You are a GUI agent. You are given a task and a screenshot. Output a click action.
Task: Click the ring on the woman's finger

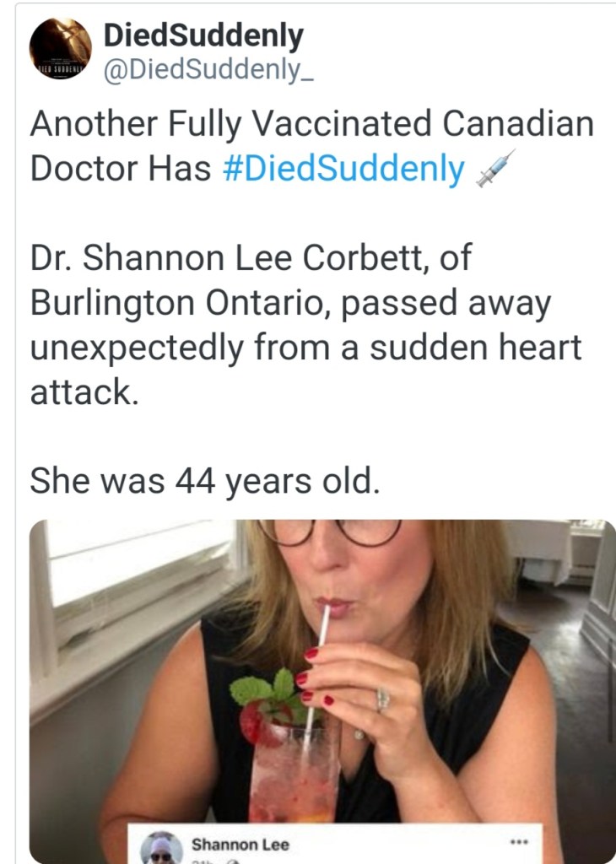[x=382, y=699]
